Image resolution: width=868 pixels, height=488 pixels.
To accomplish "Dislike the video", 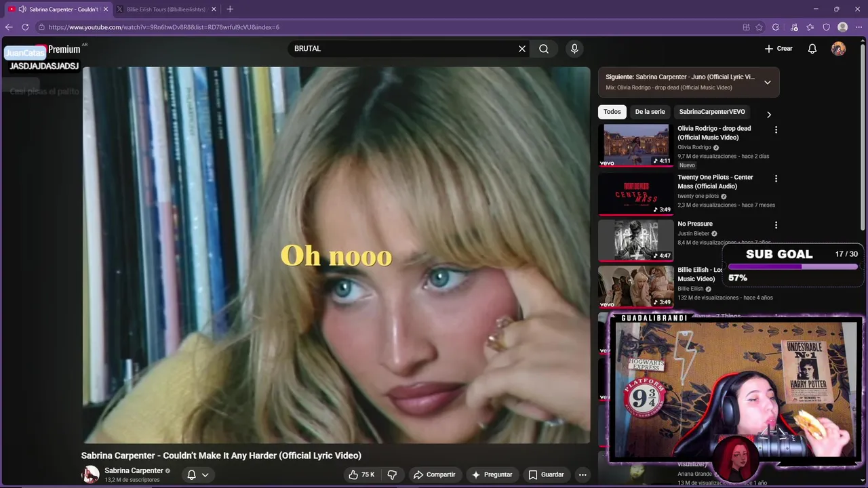I will [x=392, y=474].
